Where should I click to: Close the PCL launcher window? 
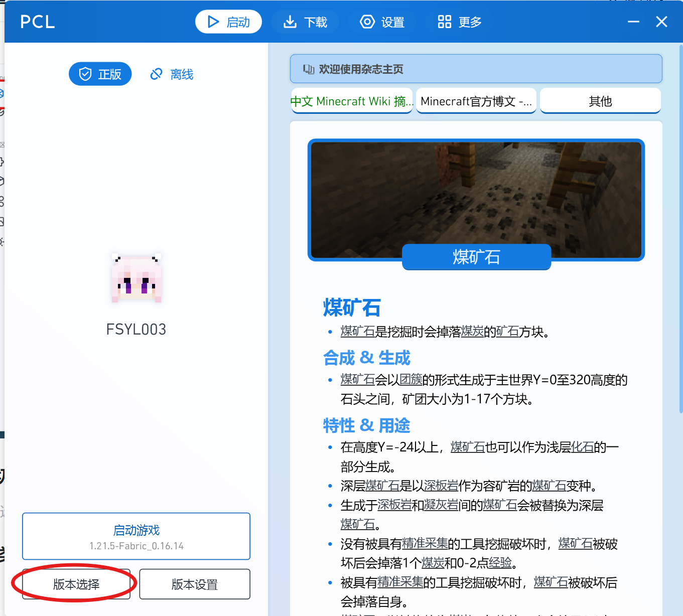[x=661, y=22]
